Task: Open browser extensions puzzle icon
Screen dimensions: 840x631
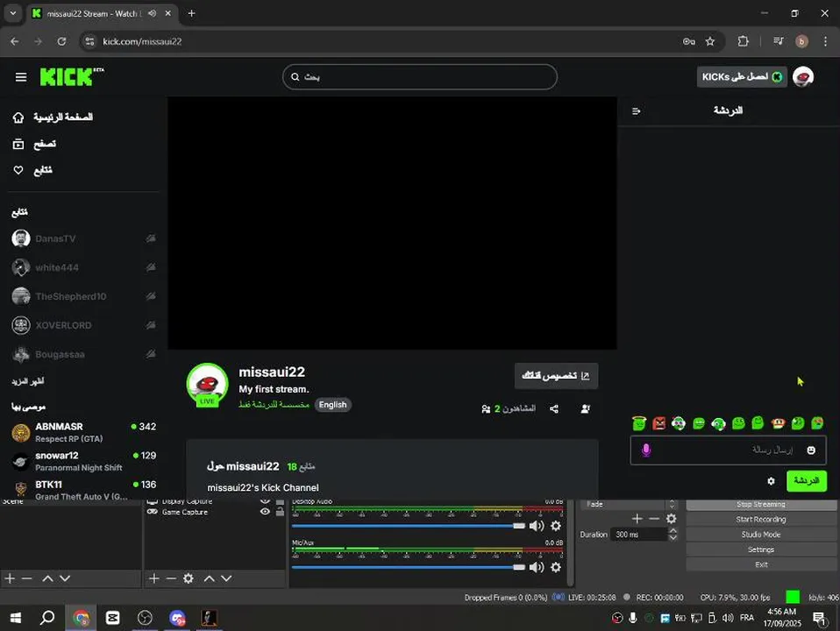Action: coord(743,41)
